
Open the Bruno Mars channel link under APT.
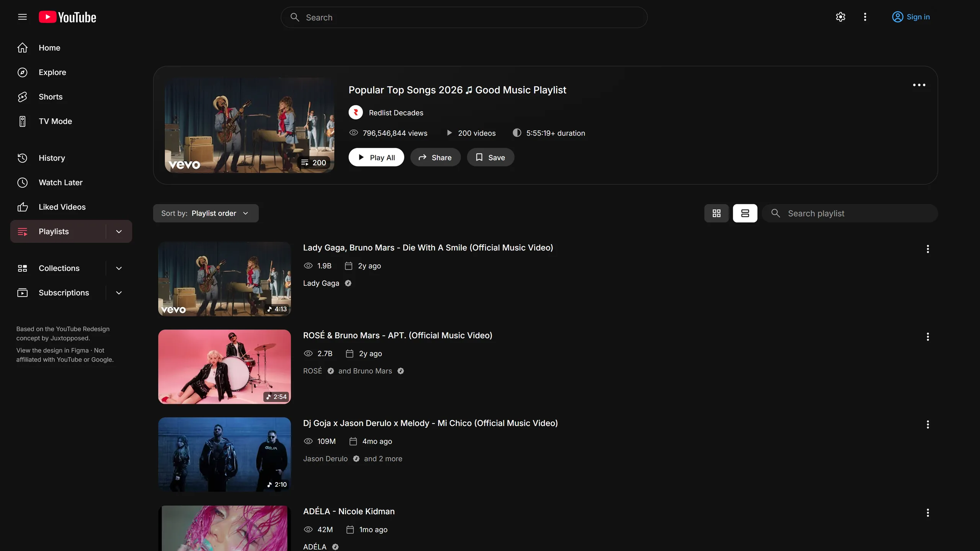(372, 371)
